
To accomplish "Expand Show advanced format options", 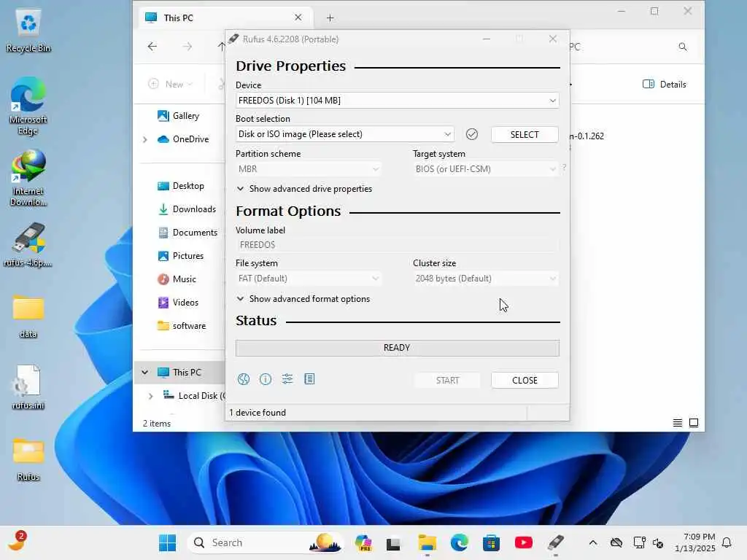I will [303, 299].
